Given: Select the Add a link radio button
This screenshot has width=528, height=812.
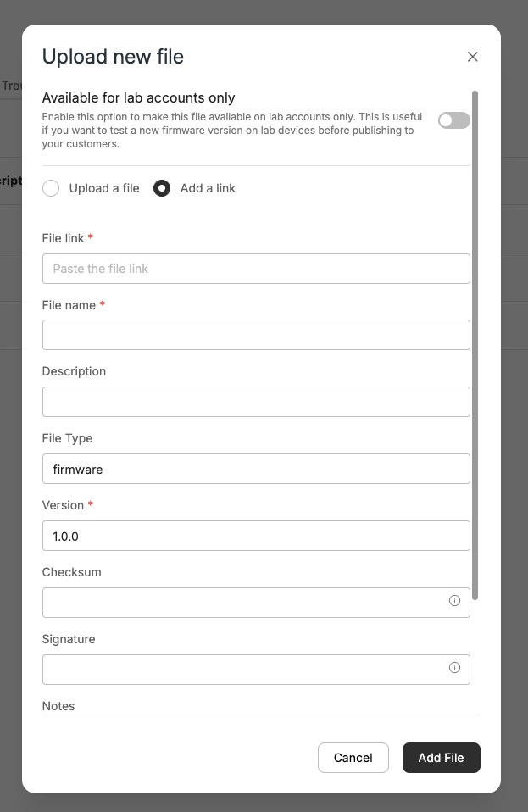Looking at the screenshot, I should tap(162, 188).
